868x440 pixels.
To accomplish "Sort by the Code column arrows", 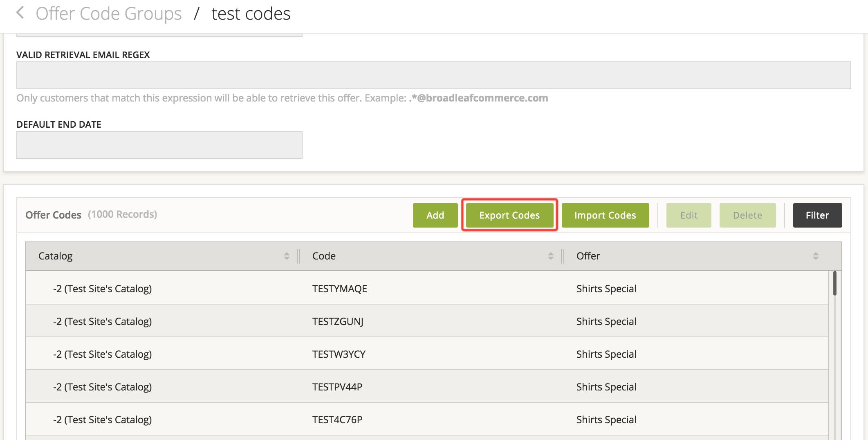I will [551, 256].
